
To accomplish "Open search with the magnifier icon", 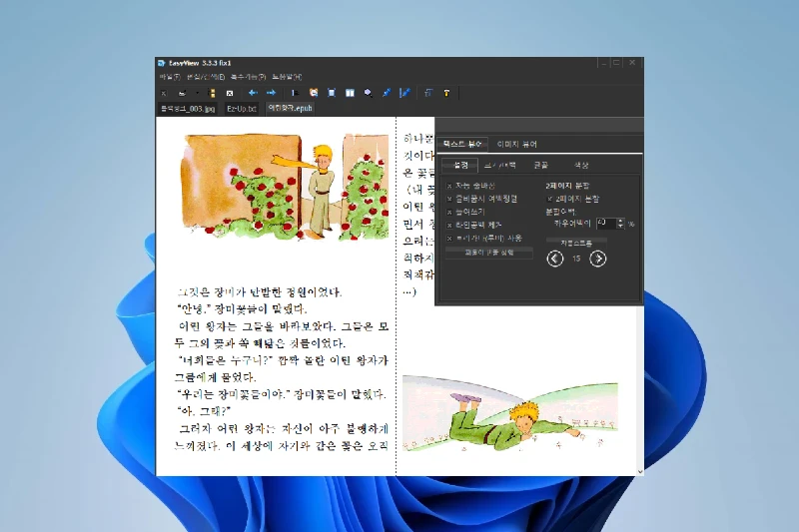I will (368, 93).
